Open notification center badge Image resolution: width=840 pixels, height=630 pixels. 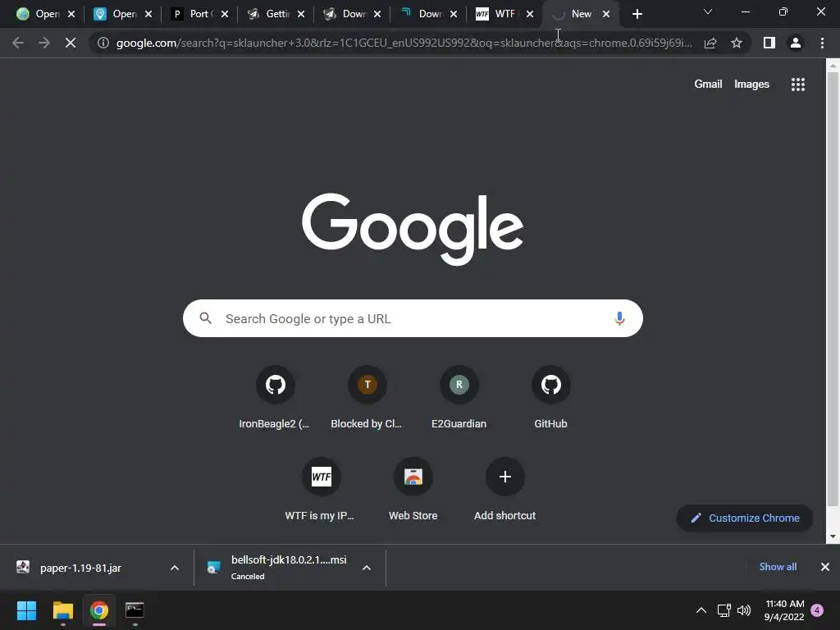(817, 610)
